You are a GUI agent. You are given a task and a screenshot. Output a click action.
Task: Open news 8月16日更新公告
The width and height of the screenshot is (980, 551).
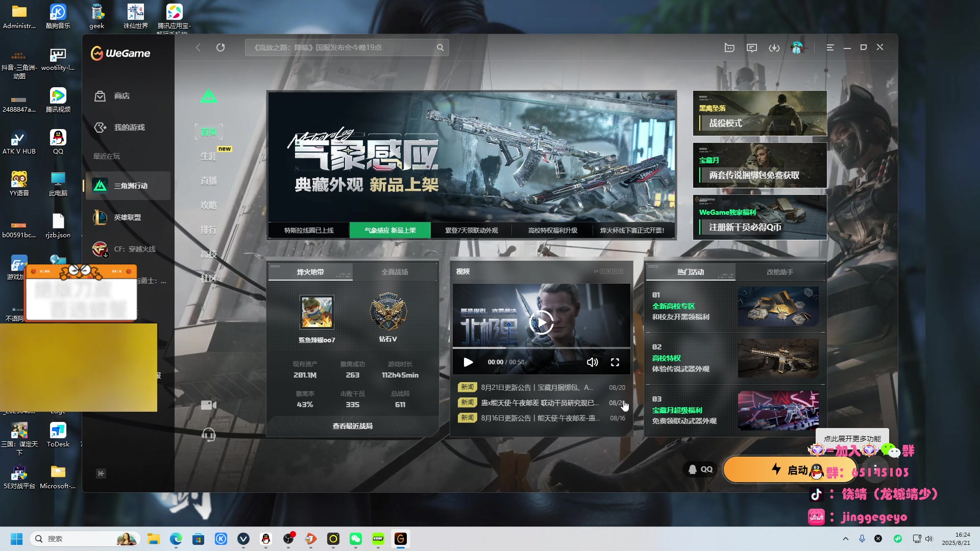541,418
